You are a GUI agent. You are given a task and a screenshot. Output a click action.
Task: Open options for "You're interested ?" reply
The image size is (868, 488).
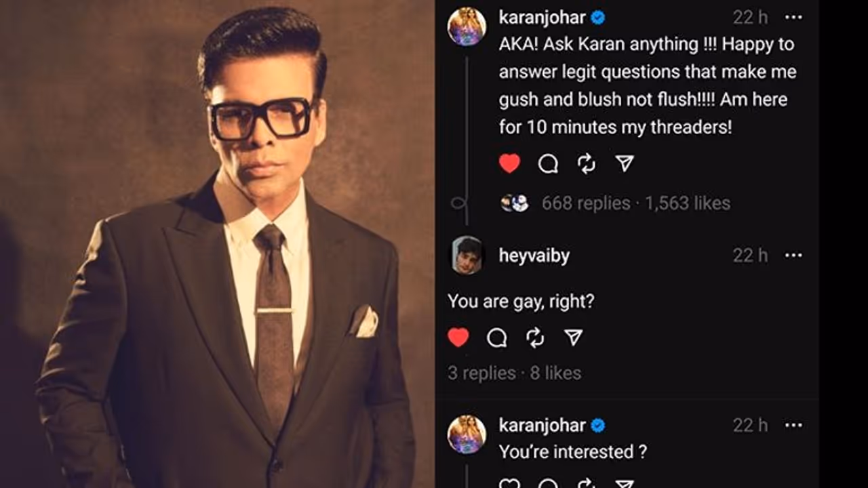pos(793,426)
